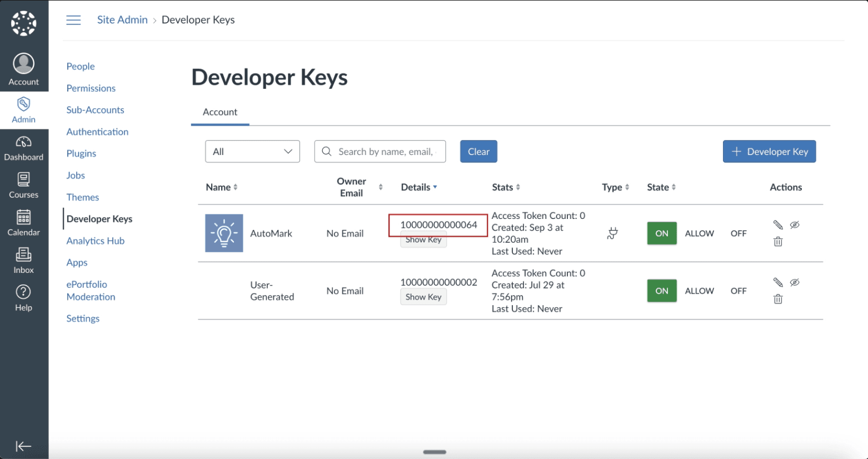Collapse the left navigation with bottom arrow
The width and height of the screenshot is (868, 459).
click(x=23, y=446)
